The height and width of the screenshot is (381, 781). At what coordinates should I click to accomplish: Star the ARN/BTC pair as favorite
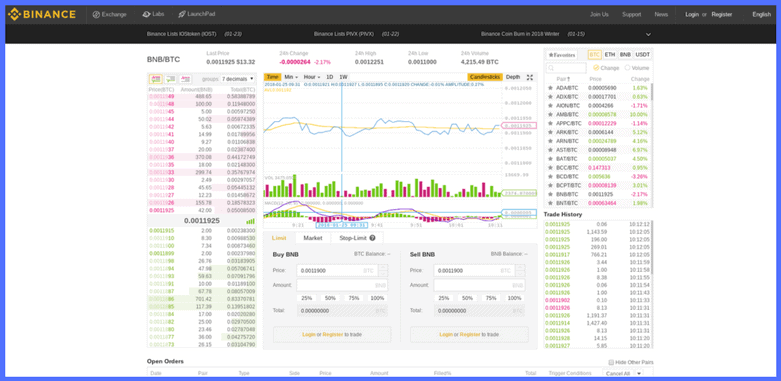tap(550, 141)
